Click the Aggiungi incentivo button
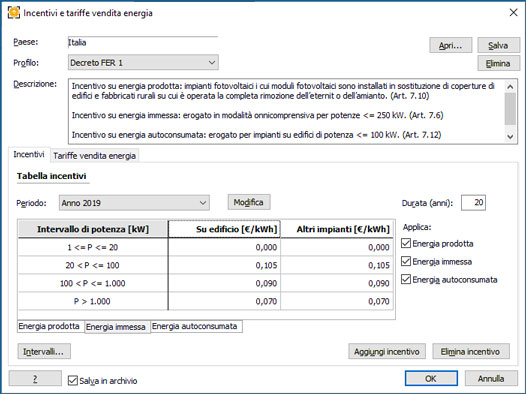The image size is (526, 394). [x=387, y=351]
